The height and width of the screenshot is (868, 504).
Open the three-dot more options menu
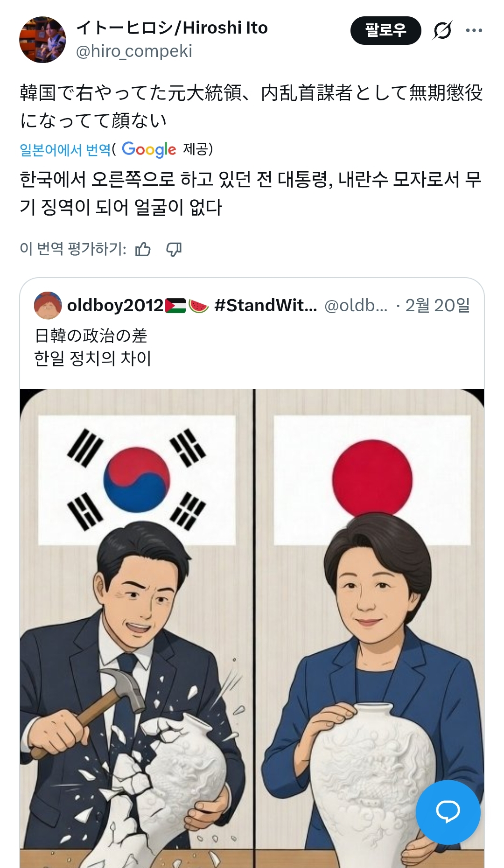pyautogui.click(x=474, y=30)
